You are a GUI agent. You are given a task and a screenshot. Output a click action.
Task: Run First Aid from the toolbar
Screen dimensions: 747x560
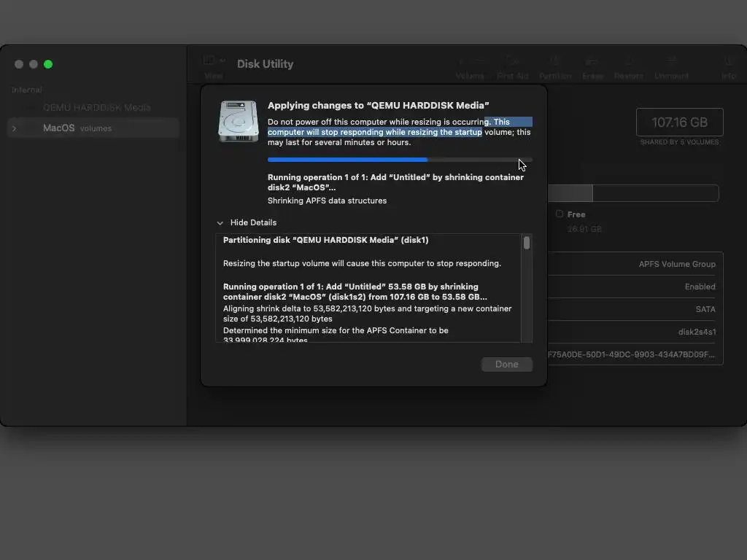pyautogui.click(x=512, y=68)
